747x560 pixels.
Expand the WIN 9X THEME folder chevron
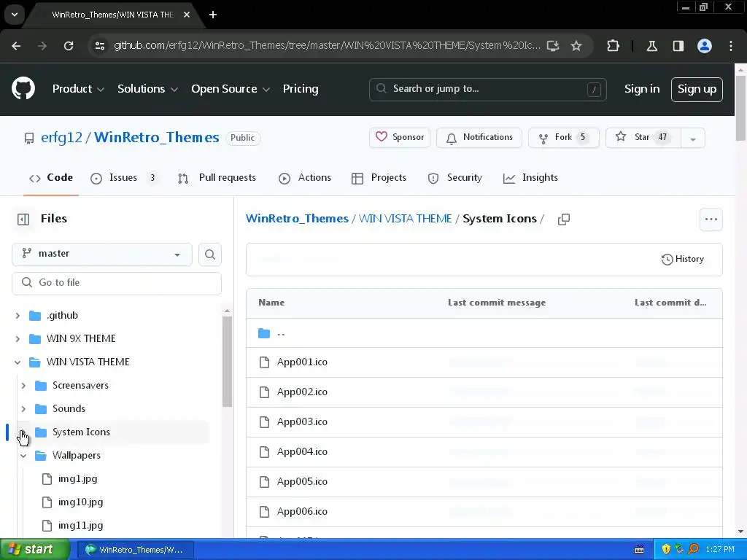point(18,339)
